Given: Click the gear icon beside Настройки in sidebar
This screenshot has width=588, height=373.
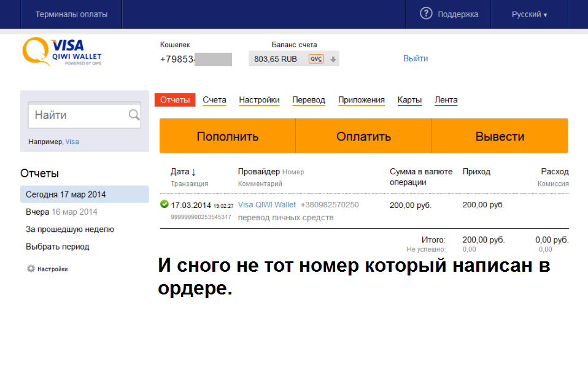Looking at the screenshot, I should (31, 269).
